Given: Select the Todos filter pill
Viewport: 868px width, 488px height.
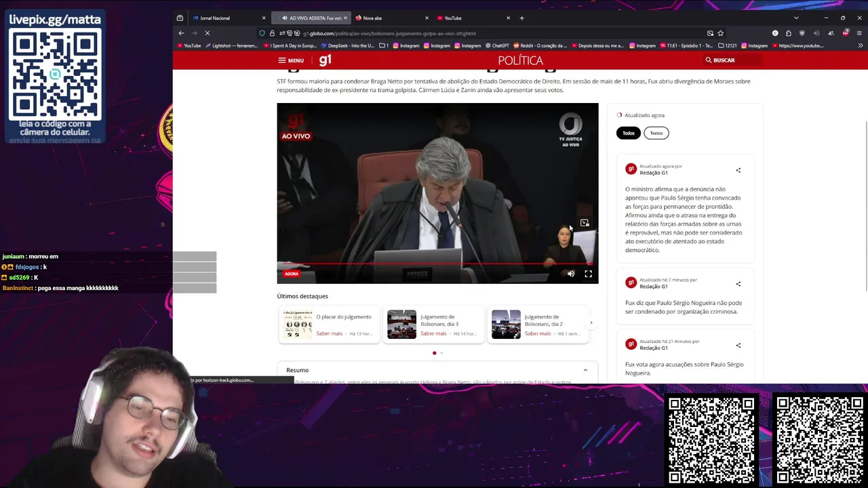Looking at the screenshot, I should coord(629,133).
